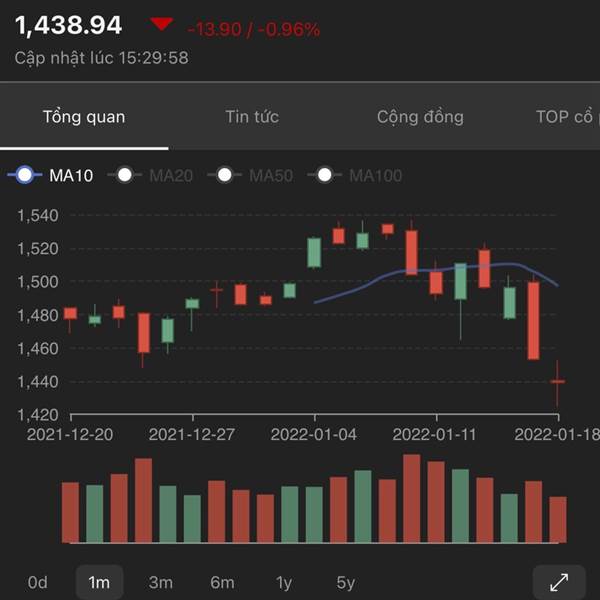Tap the tallest red volume bar
Screen dimensions: 600x600
(411, 498)
